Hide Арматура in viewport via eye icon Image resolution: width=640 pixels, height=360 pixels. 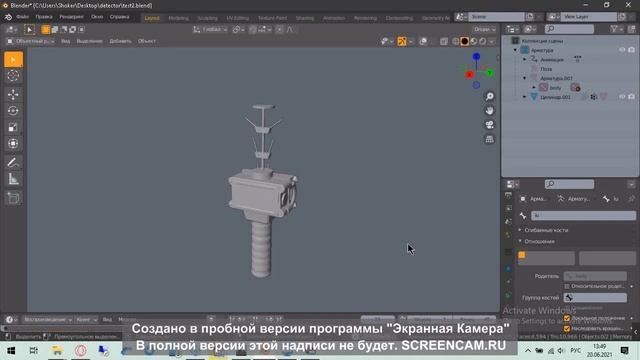tap(622, 50)
